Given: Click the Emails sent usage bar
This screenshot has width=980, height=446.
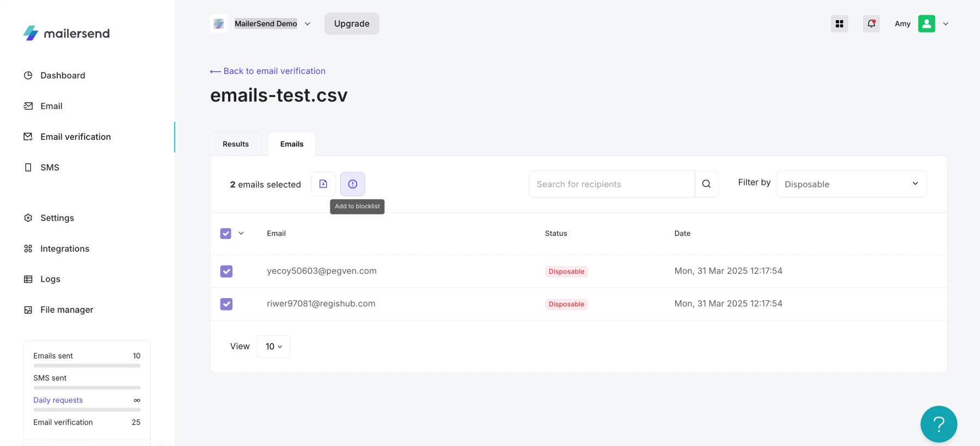Looking at the screenshot, I should (x=87, y=366).
